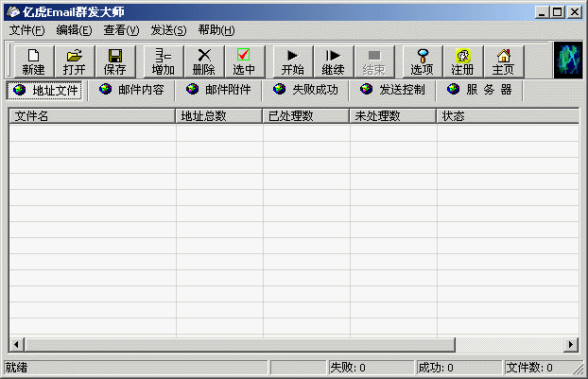Click the 已处理数 column header

point(306,116)
